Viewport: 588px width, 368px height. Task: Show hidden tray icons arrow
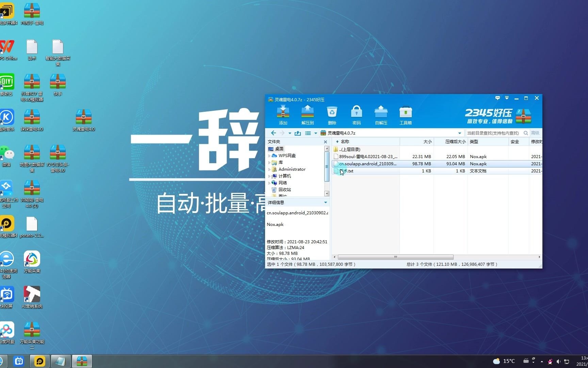[542, 362]
